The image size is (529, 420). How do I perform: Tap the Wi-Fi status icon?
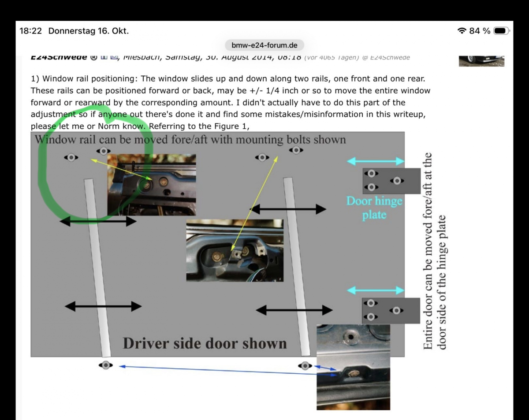pos(462,31)
